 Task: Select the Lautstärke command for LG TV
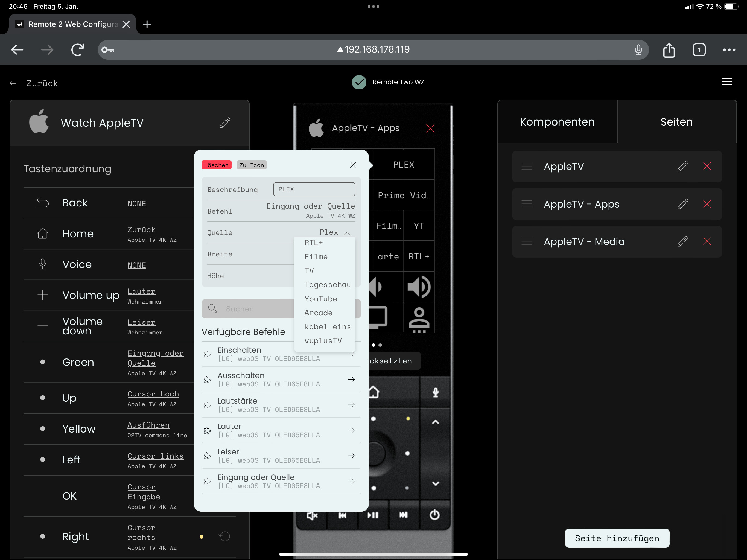pos(281,405)
